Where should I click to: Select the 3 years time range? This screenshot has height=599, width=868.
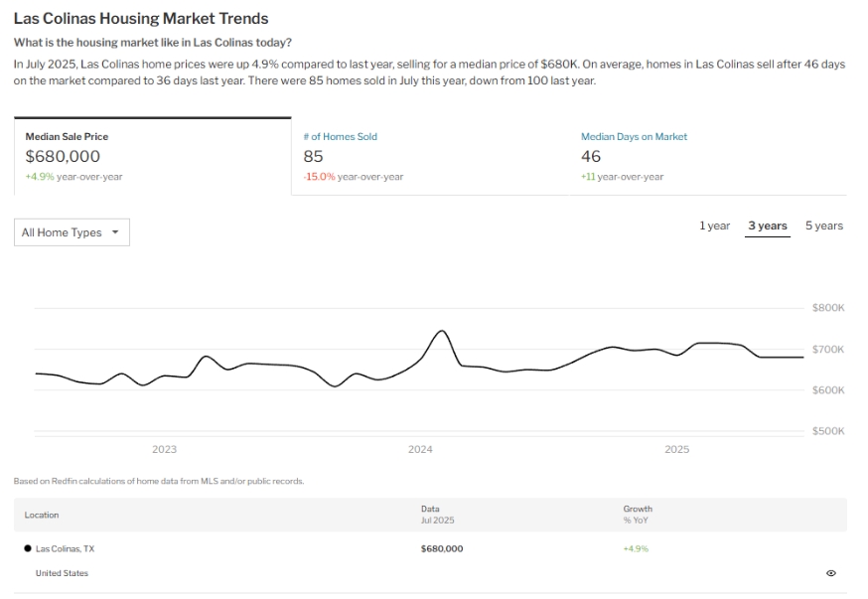768,225
